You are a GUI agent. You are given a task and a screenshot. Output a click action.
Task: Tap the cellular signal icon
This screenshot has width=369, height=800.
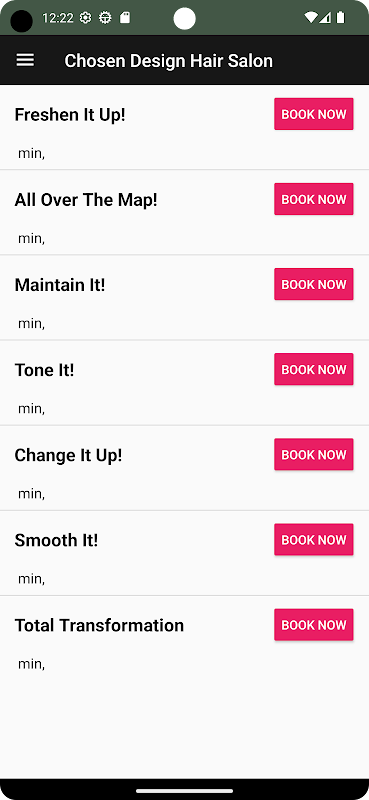tap(325, 18)
